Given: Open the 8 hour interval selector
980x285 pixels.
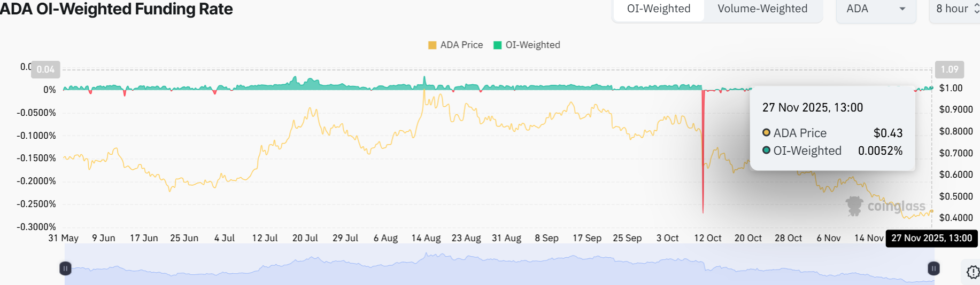Looking at the screenshot, I should (x=956, y=9).
